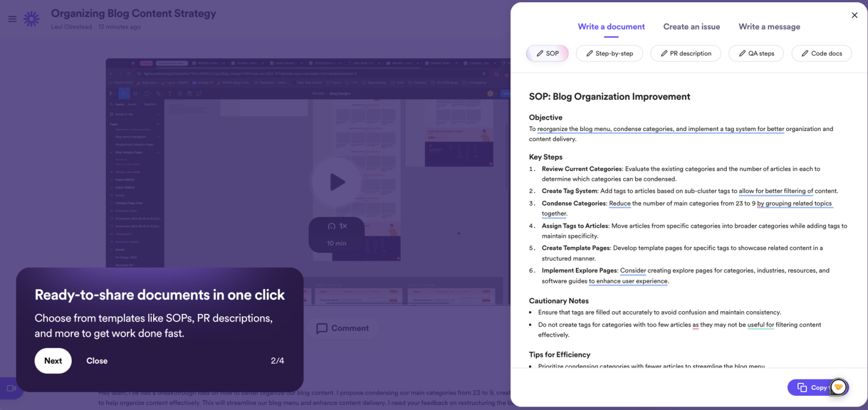The height and width of the screenshot is (410, 868).
Task: Deselect the active SOP template chip
Action: pos(547,53)
